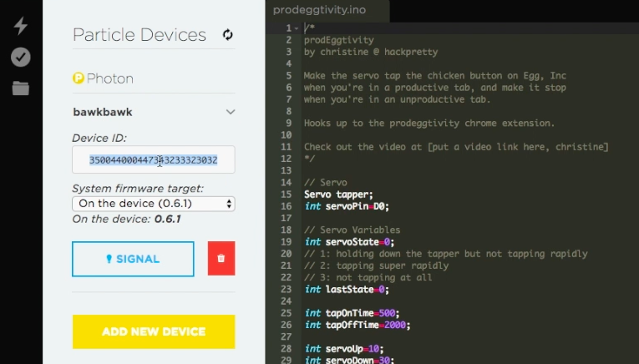
Task: Click the 'int tapOffTime=2000;' line
Action: click(358, 325)
